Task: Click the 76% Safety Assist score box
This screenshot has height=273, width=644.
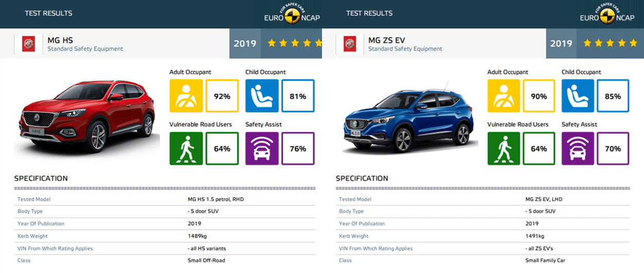Action: [x=298, y=148]
